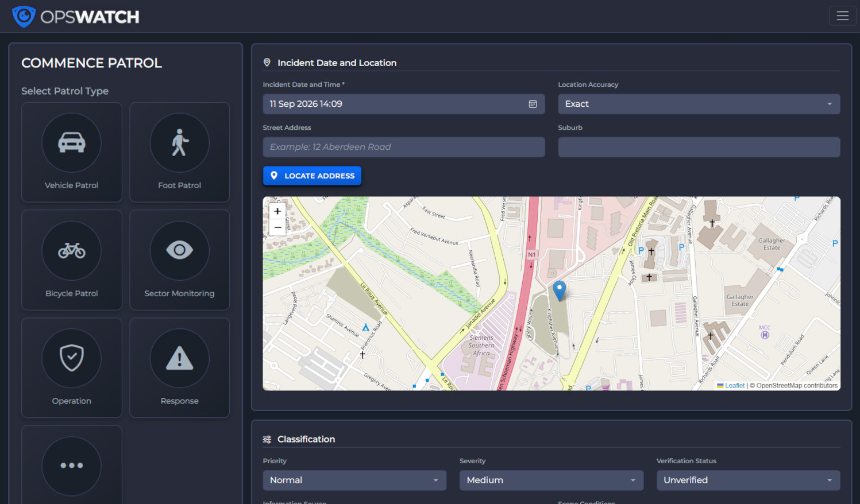Focus the Street Address input field
The width and height of the screenshot is (860, 504).
(404, 147)
